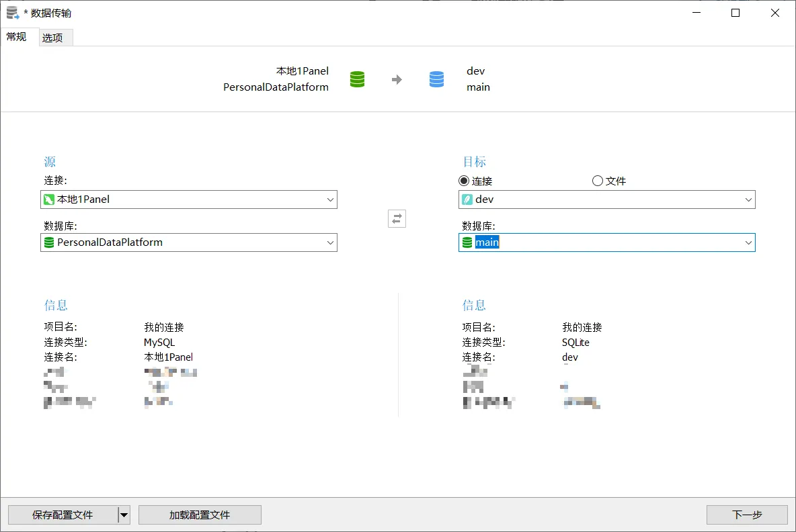This screenshot has height=532, width=796.
Task: Click the swap source and target icon
Action: 397,218
